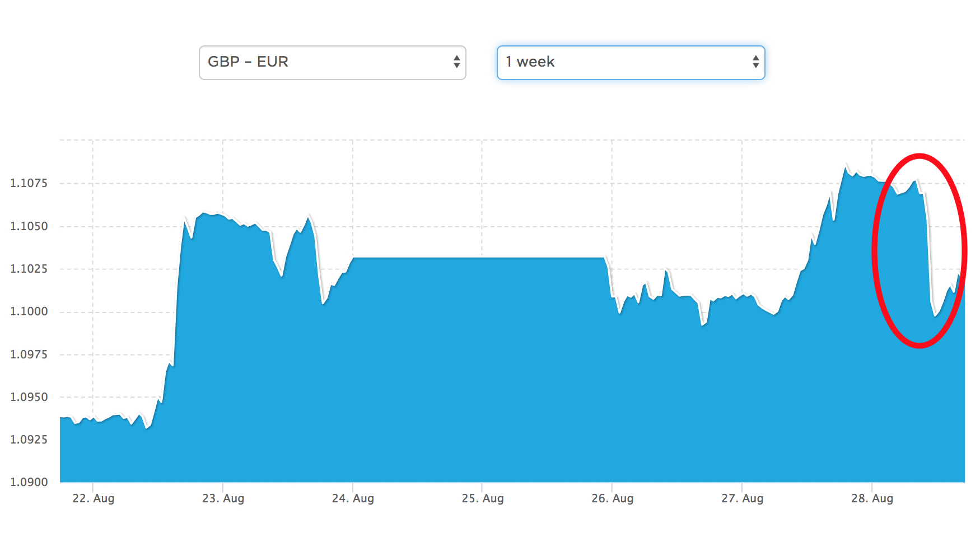Click the 22. Aug date label
The width and height of the screenshot is (980, 560).
point(94,498)
